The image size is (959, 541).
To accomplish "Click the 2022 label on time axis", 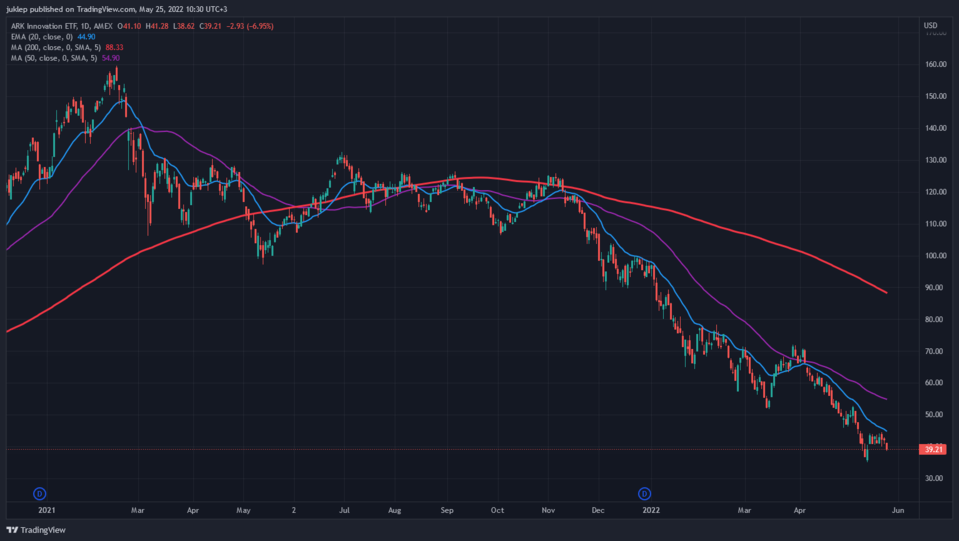I will point(651,510).
